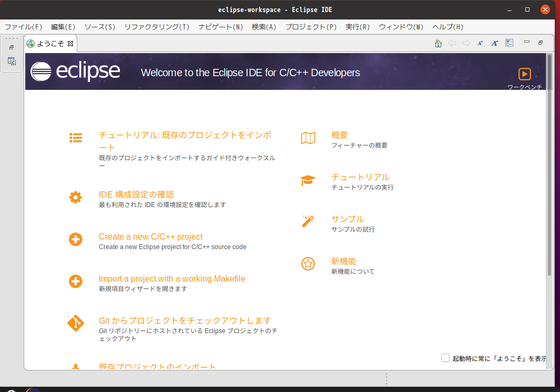Screen dimensions: 560x392
Task: Open the customize page icon
Action: [x=510, y=43]
